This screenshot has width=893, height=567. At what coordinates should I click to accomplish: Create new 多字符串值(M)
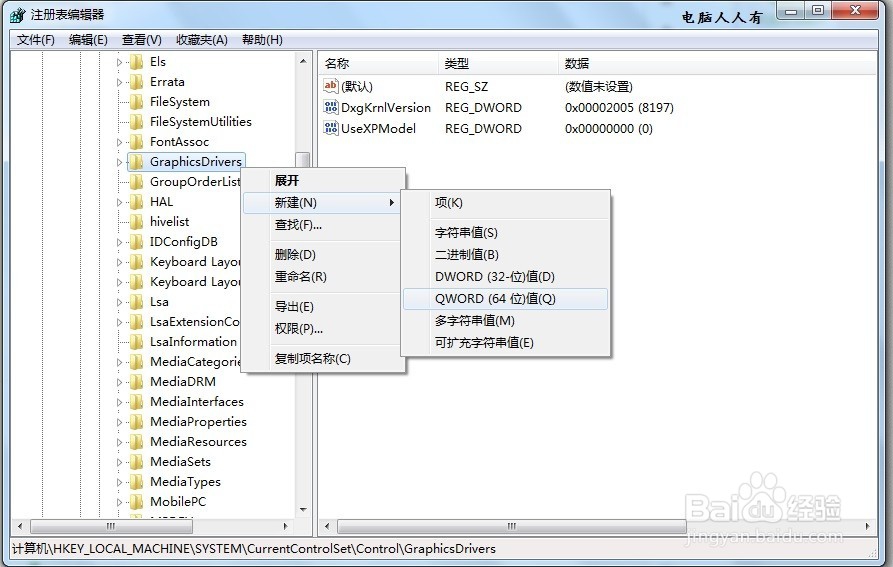506,321
